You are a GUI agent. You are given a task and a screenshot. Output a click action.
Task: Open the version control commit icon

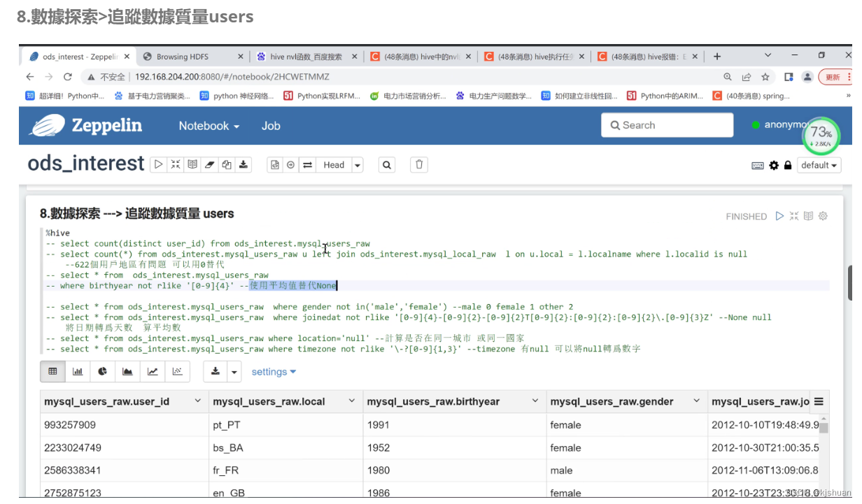click(x=274, y=165)
